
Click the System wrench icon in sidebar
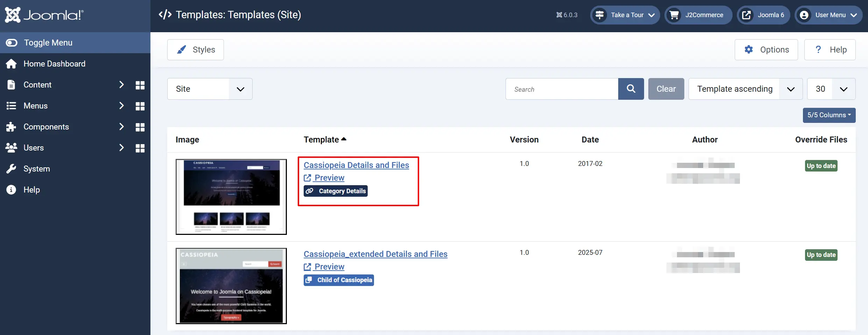click(11, 169)
